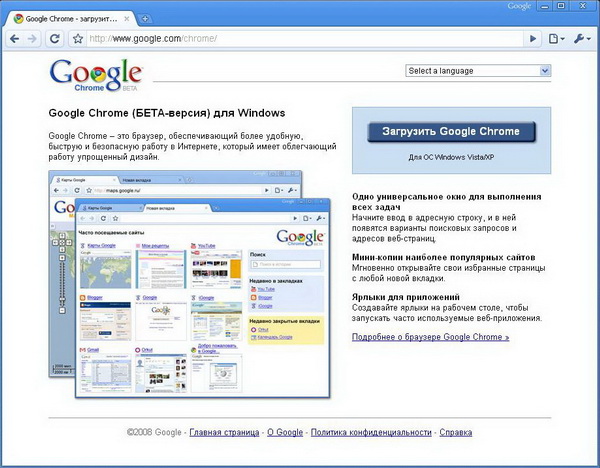Click heading Google Chrome (БЕТА-версия) для Windows

click(167, 113)
